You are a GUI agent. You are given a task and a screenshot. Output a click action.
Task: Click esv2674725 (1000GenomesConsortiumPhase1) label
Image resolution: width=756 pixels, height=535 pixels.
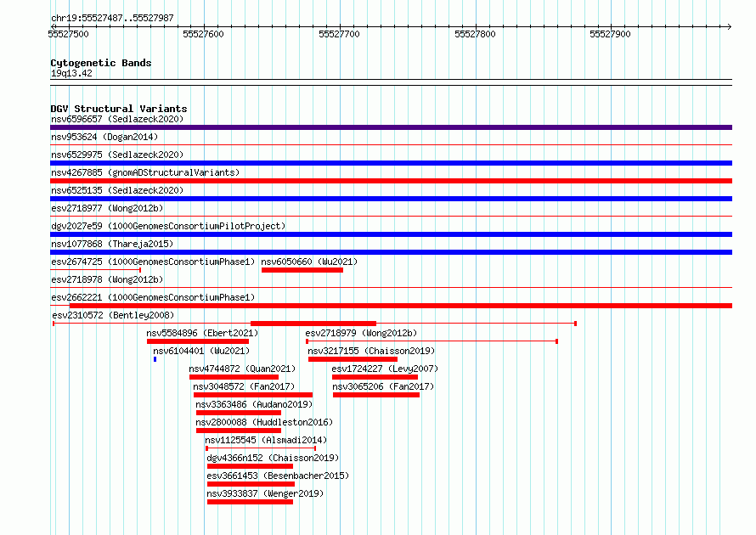pos(153,262)
